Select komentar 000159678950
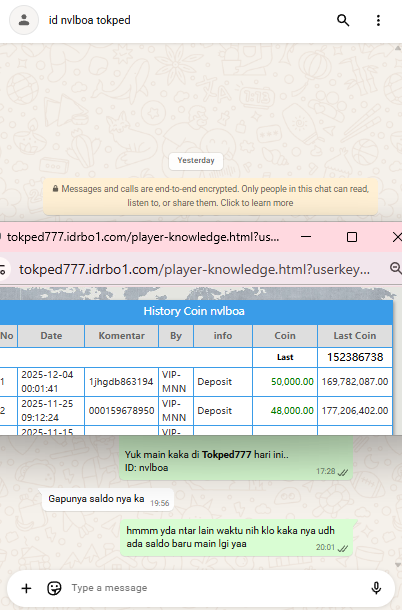Image resolution: width=402 pixels, height=610 pixels. pyautogui.click(x=121, y=410)
